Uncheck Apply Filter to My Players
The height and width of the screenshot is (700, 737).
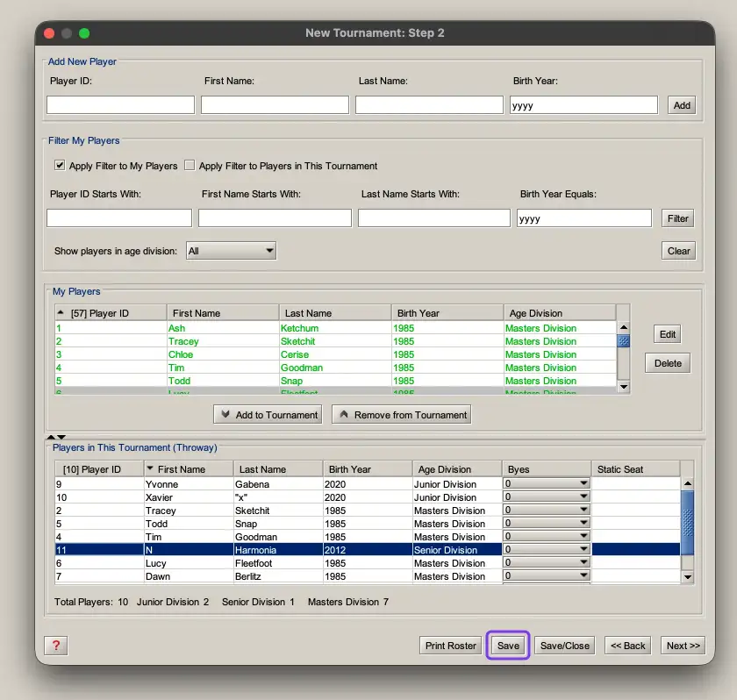coord(60,165)
